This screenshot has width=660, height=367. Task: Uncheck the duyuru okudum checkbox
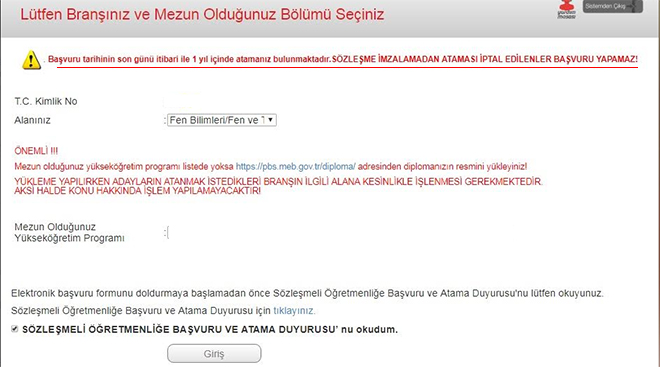pos(15,329)
